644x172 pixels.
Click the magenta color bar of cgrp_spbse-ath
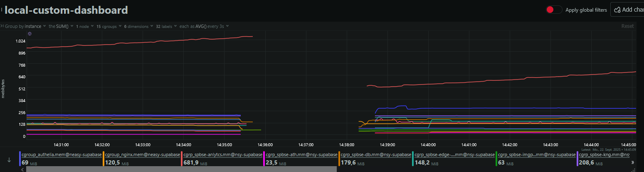coord(264,159)
